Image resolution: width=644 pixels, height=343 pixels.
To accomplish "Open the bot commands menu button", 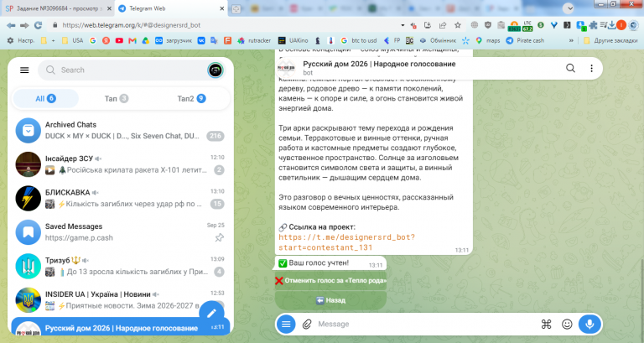I will coord(286,324).
